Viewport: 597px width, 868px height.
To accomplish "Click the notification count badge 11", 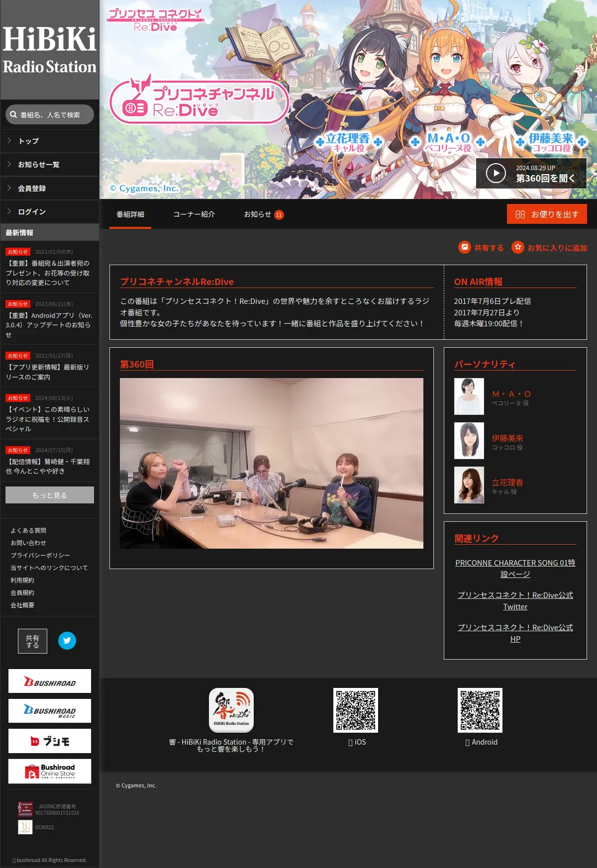I will [x=279, y=215].
